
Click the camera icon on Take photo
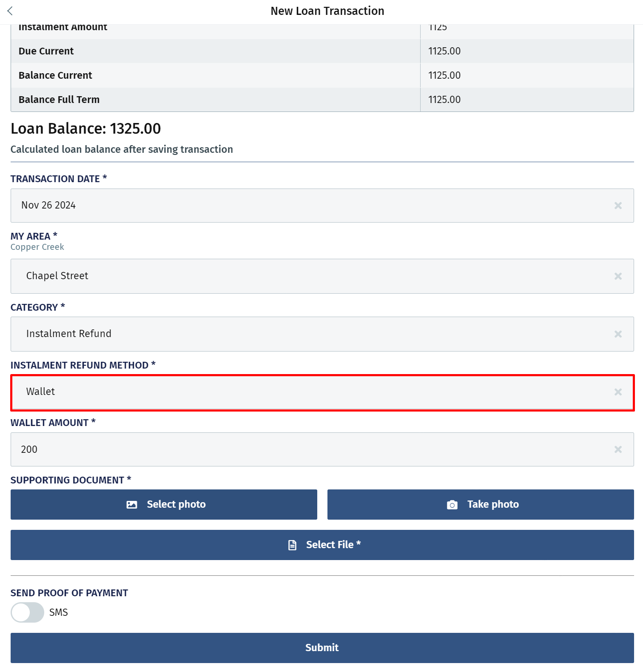pos(452,505)
